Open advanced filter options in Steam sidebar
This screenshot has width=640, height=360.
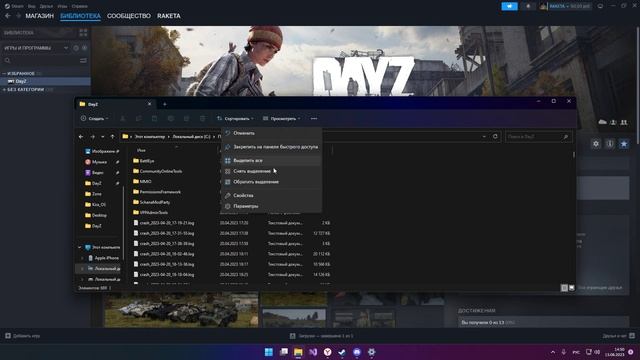pos(83,60)
